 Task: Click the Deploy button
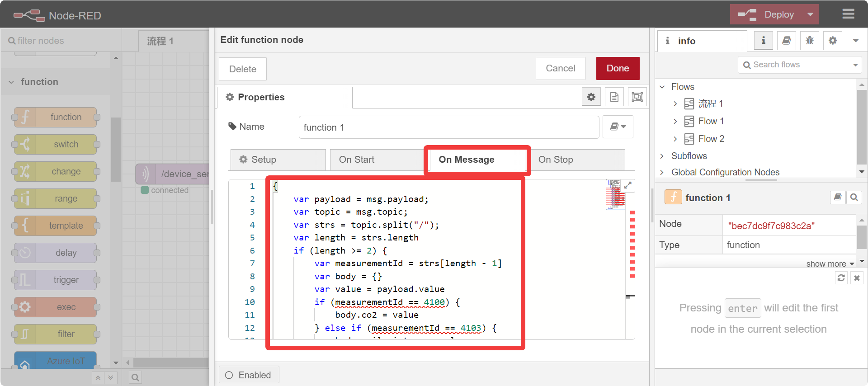(x=767, y=14)
